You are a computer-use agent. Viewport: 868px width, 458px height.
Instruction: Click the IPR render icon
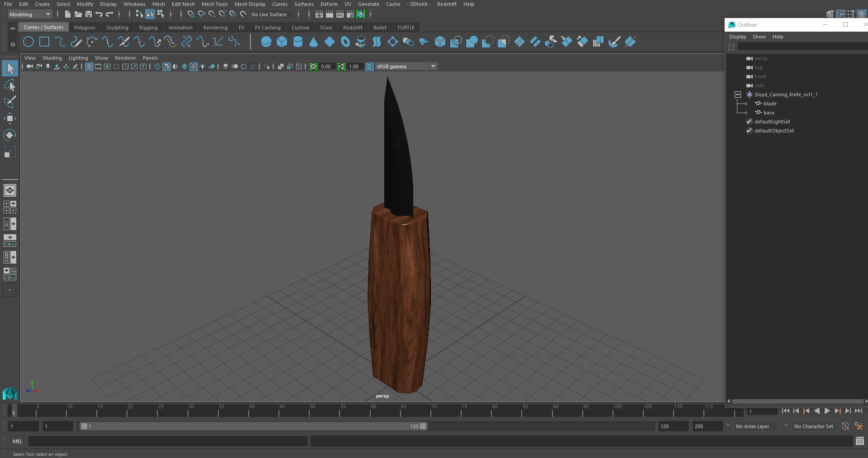pos(340,14)
